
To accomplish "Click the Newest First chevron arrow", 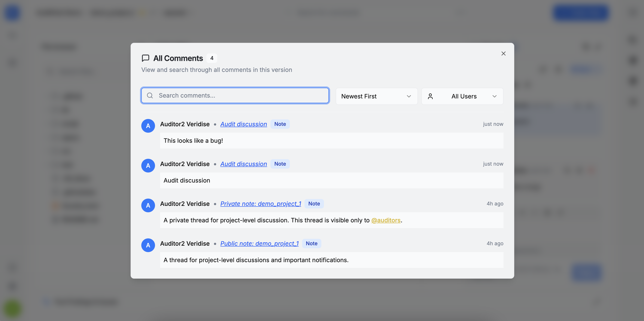I will (x=409, y=96).
